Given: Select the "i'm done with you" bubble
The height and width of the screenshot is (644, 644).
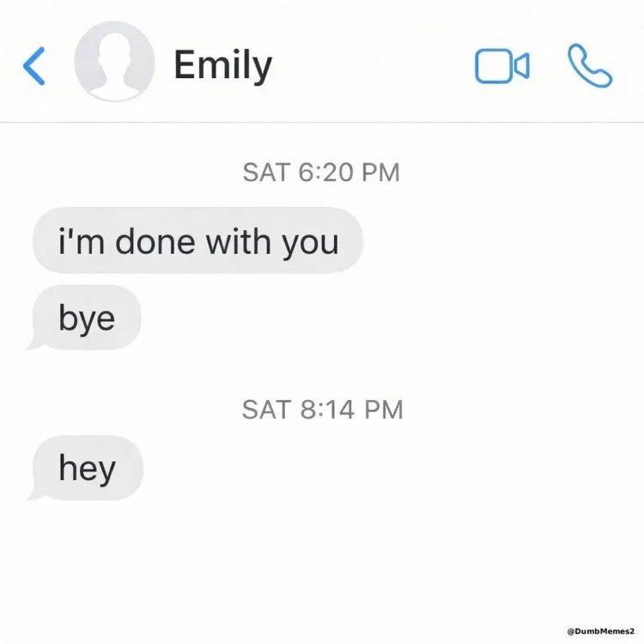Looking at the screenshot, I should click(x=197, y=240).
